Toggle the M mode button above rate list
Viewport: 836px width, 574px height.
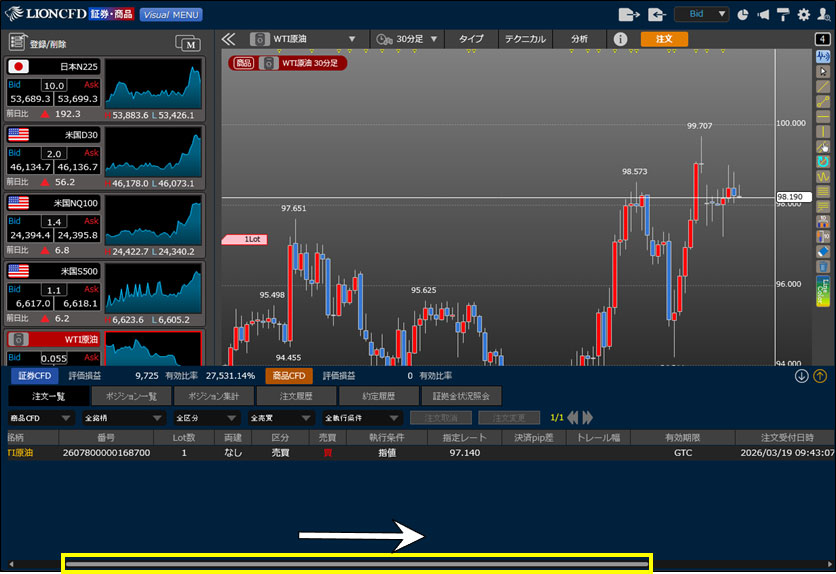pos(187,42)
